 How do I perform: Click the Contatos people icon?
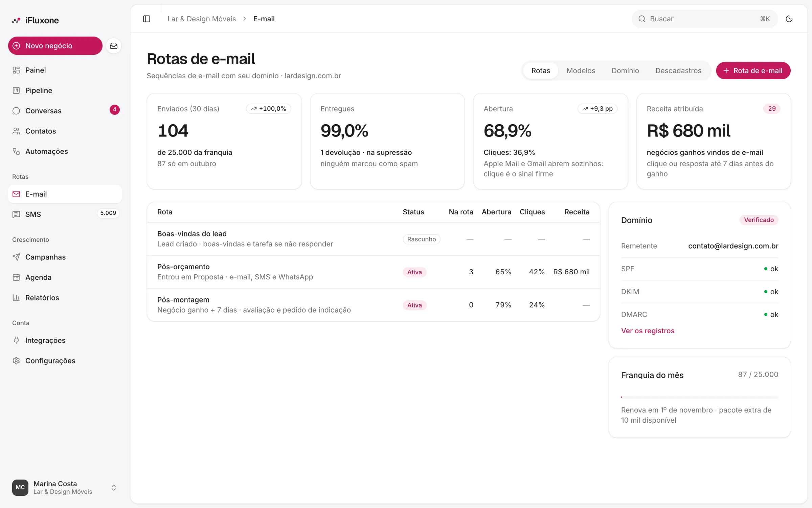(16, 131)
